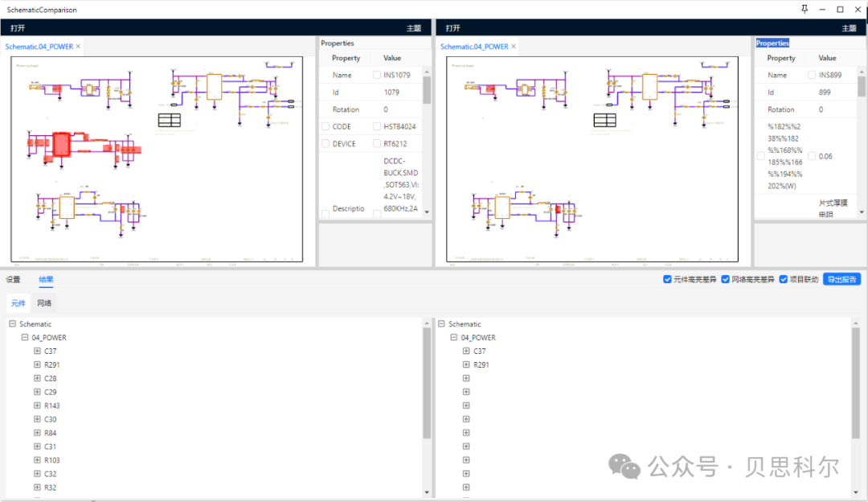The image size is (868, 502).
Task: Switch to the 设置 tab
Action: [x=14, y=279]
